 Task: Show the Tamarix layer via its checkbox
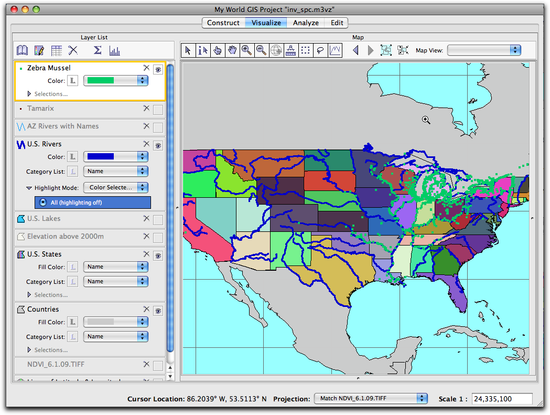coord(158,110)
